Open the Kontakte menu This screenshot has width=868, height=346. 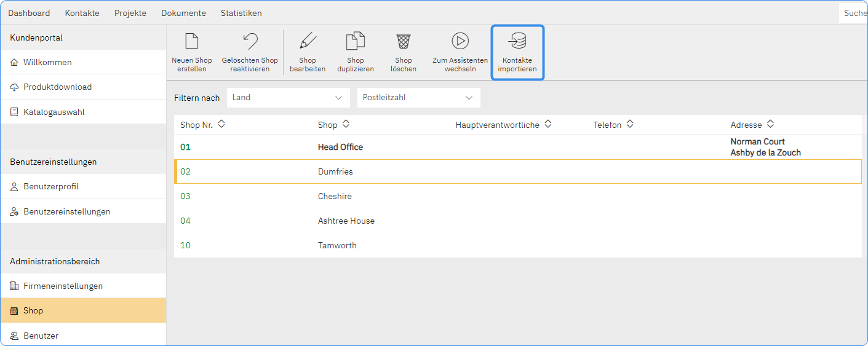(x=82, y=13)
